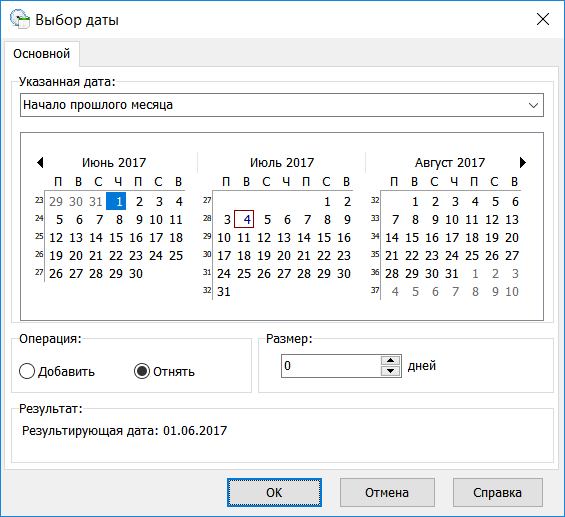Click the Август 2017 month header

pos(450,162)
